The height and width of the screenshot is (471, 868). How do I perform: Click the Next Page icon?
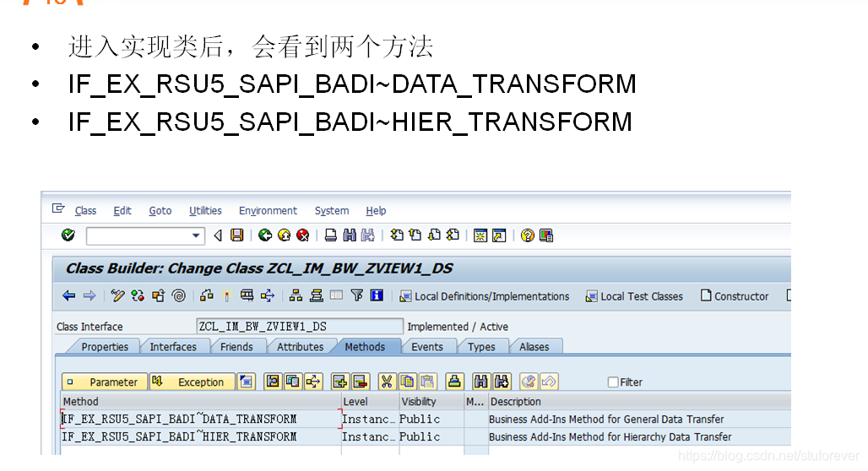[435, 235]
